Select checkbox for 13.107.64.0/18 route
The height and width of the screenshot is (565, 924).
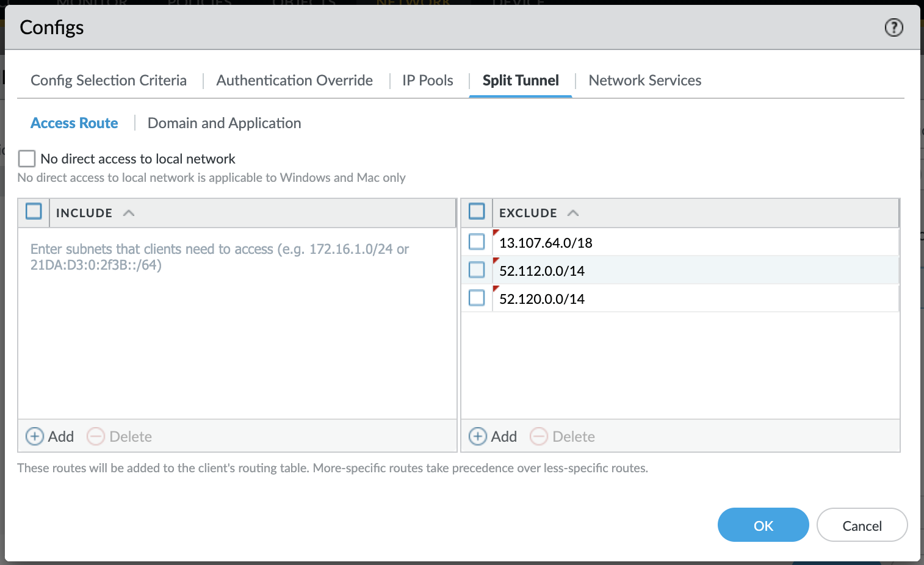pyautogui.click(x=477, y=242)
